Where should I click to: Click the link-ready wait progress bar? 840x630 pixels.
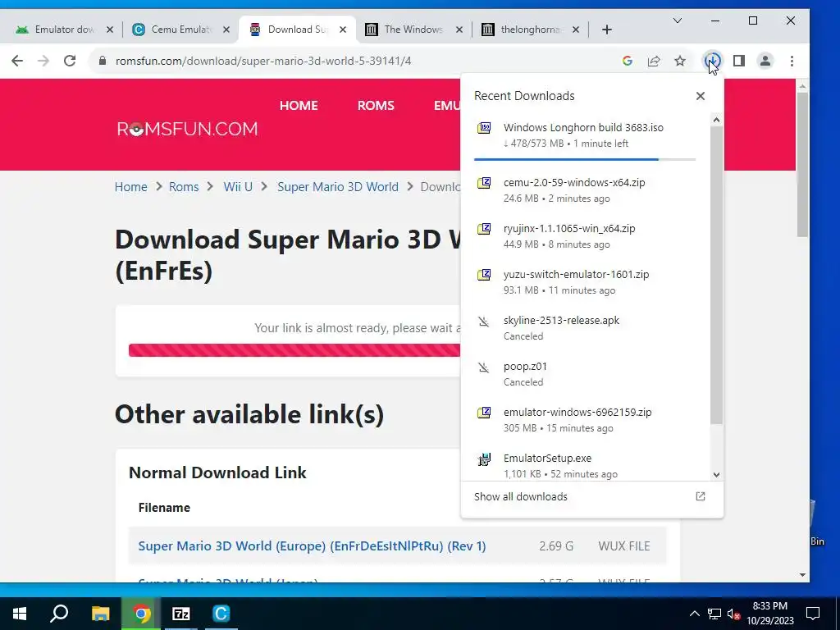(294, 349)
